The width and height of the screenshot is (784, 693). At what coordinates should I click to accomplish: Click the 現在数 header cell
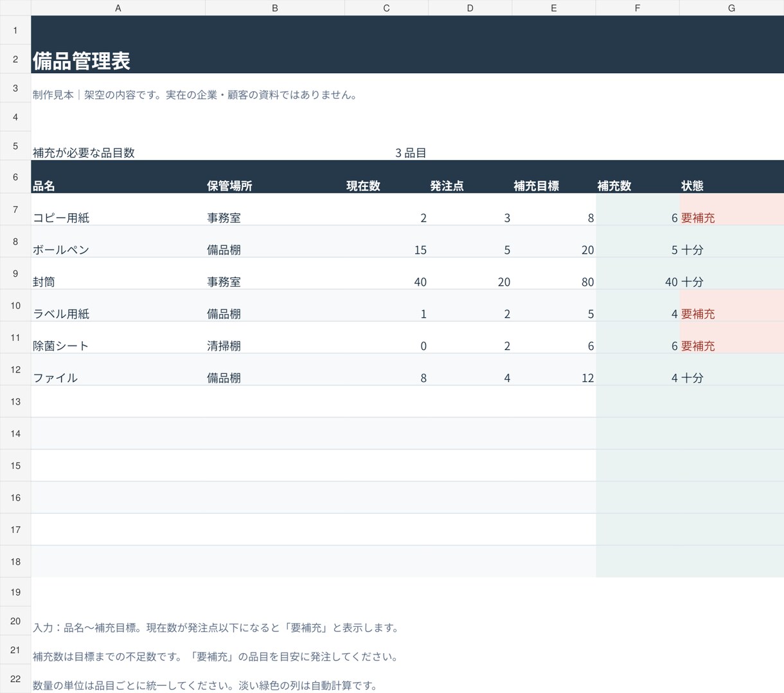tap(386, 177)
